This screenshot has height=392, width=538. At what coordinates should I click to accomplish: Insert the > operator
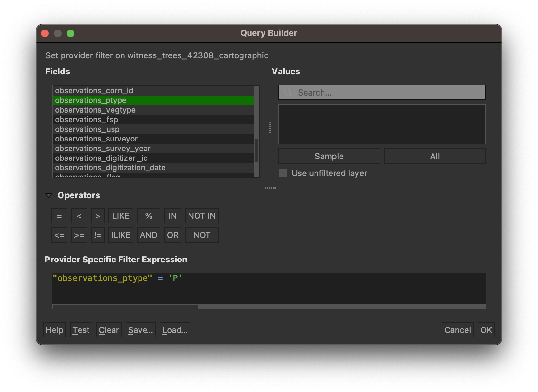click(97, 216)
